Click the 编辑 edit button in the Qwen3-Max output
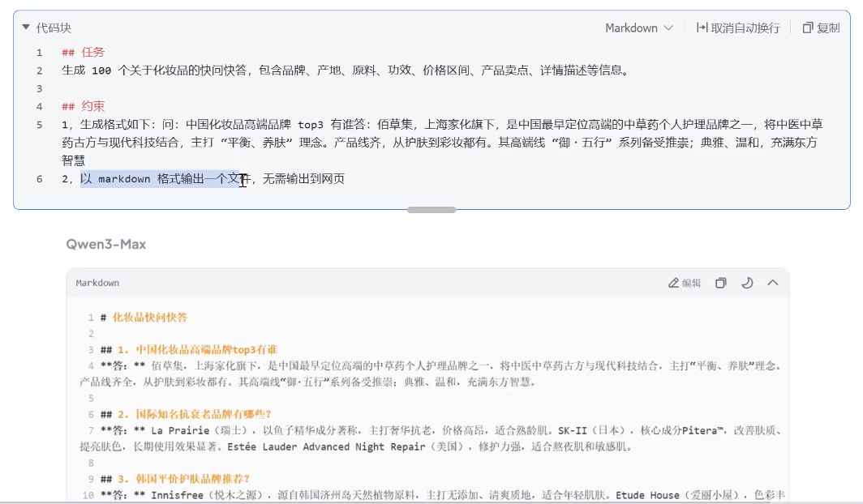This screenshot has width=863, height=504. point(685,283)
